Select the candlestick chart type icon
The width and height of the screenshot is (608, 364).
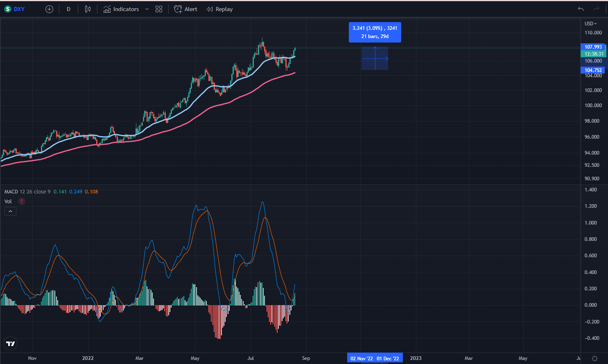(x=87, y=9)
